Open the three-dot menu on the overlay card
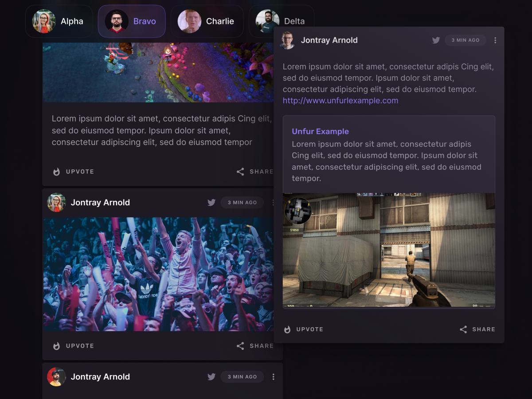Image resolution: width=532 pixels, height=399 pixels. point(495,40)
